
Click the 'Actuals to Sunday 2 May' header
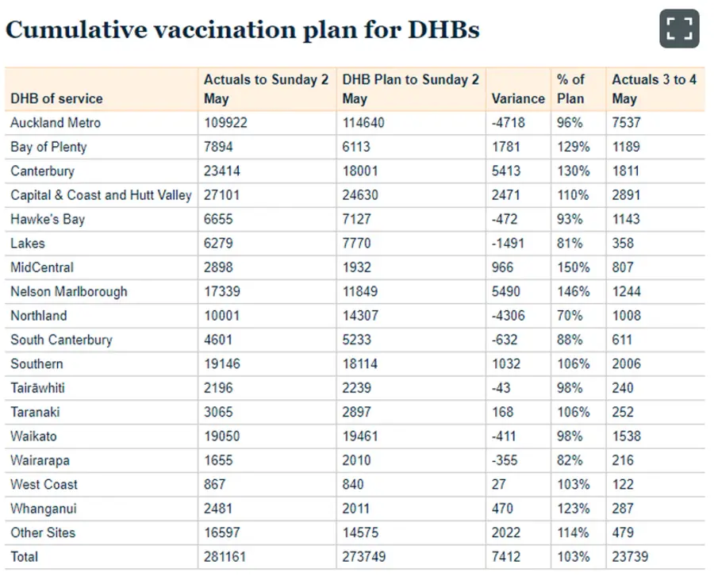click(x=266, y=89)
